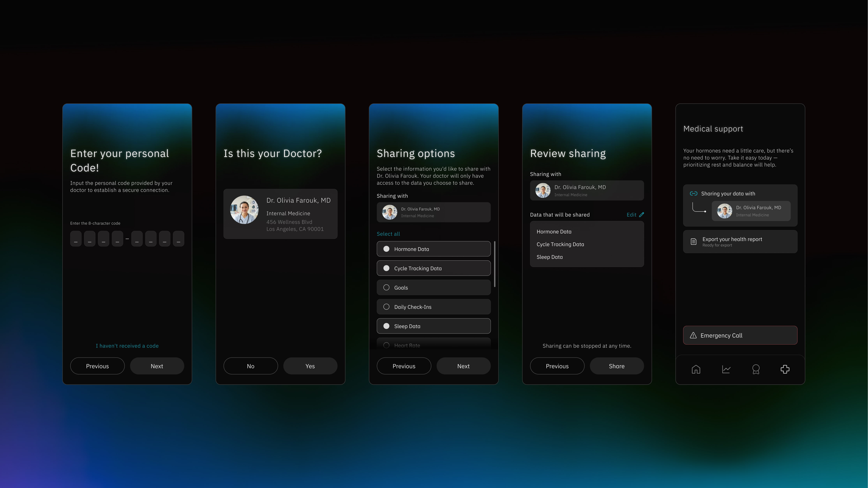Click the sharing options list scrollbar
This screenshot has height=488, width=868.
click(x=494, y=264)
